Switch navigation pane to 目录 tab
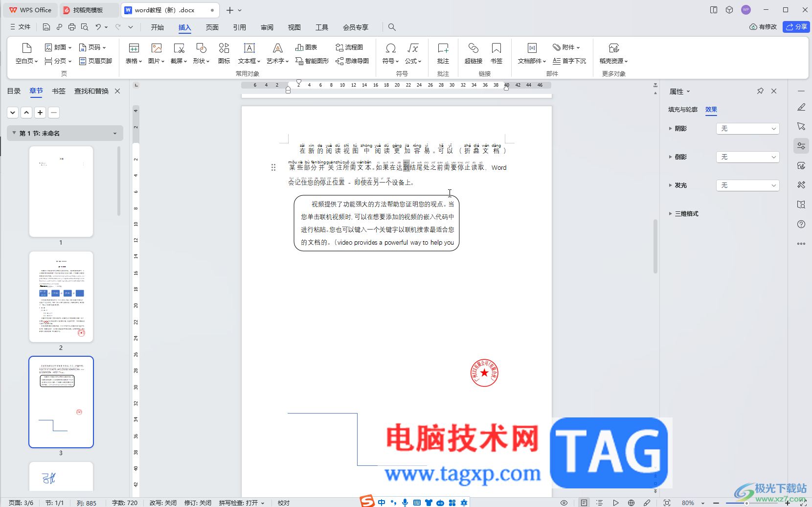Image resolution: width=812 pixels, height=507 pixels. point(14,91)
